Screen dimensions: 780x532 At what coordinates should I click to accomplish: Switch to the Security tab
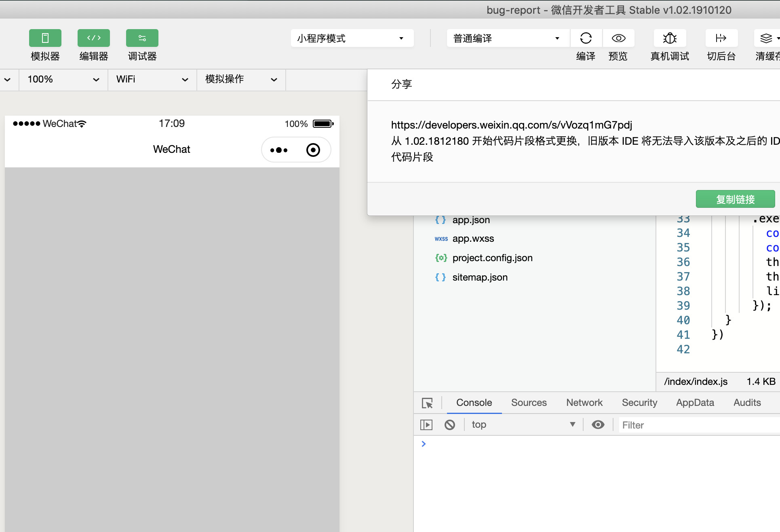(639, 403)
